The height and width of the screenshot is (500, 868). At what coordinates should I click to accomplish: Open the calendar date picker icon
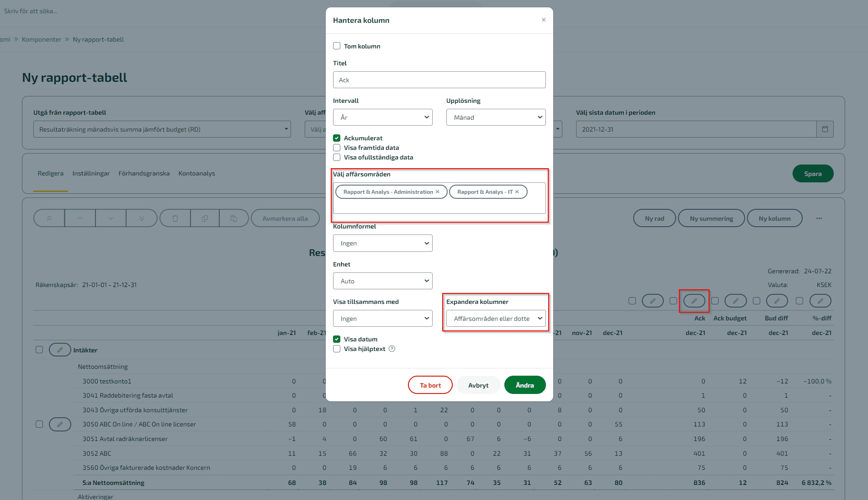point(825,129)
